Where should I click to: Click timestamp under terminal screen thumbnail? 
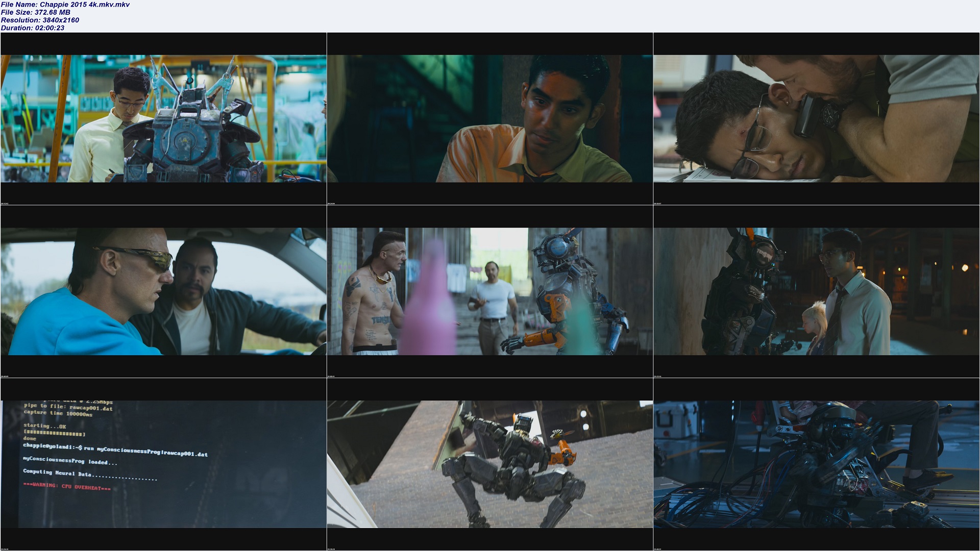pos(6,549)
